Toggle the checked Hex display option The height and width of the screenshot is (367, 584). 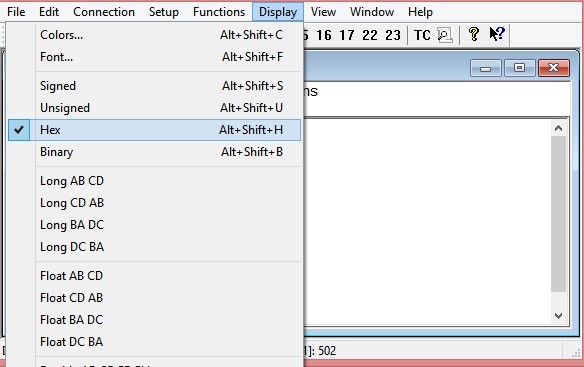(x=154, y=130)
